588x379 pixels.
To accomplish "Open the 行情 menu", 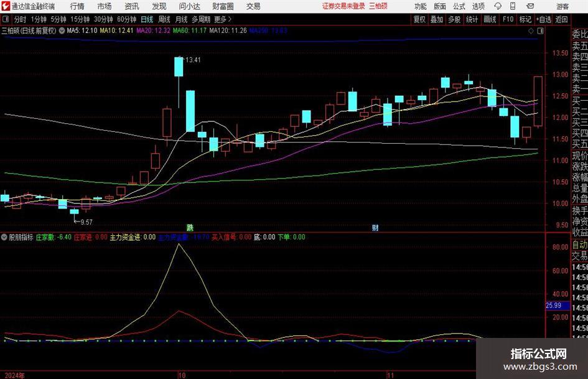I will coord(77,6).
